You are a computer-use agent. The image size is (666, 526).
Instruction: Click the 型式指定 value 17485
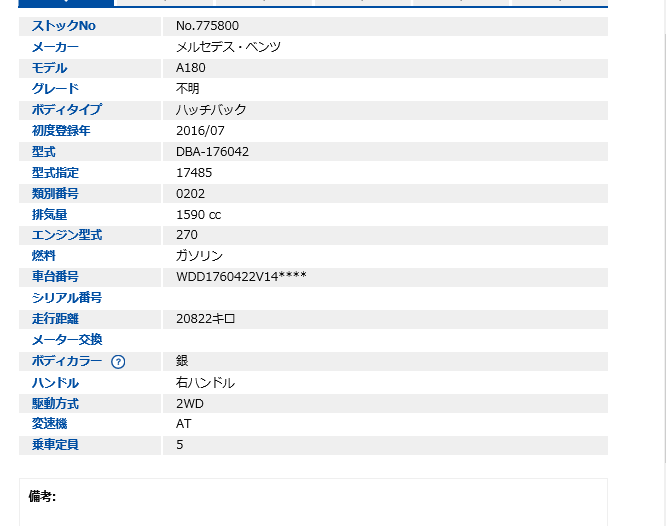pos(194,173)
